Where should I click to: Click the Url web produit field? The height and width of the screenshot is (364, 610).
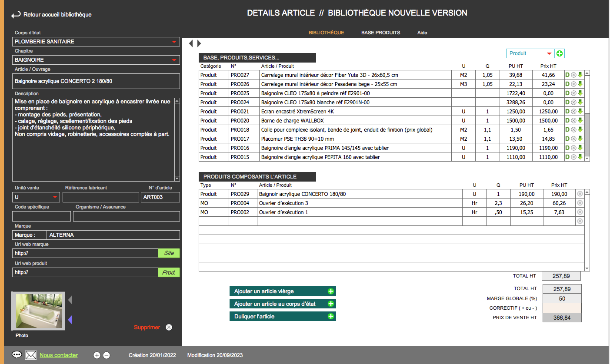coord(85,272)
